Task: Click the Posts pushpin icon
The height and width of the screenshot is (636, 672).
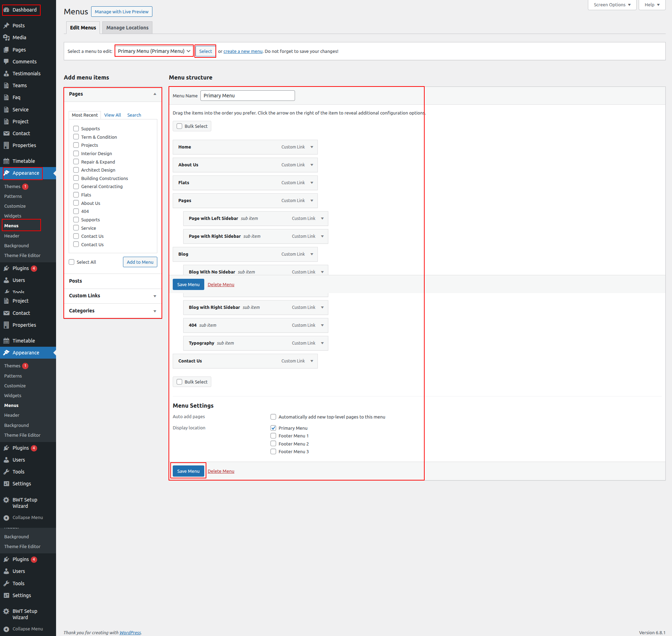Action: [x=6, y=26]
